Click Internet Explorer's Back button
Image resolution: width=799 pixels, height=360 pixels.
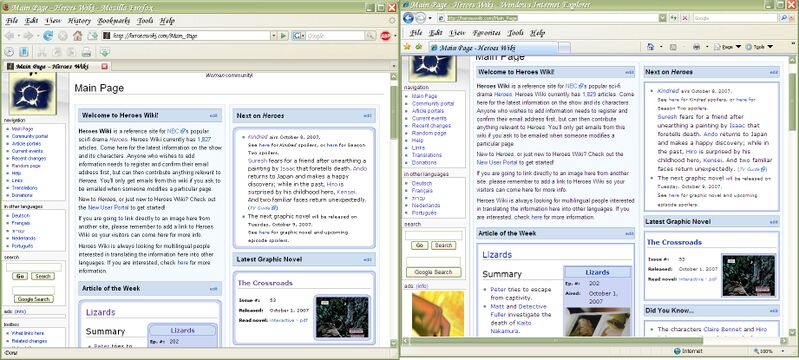coord(408,18)
